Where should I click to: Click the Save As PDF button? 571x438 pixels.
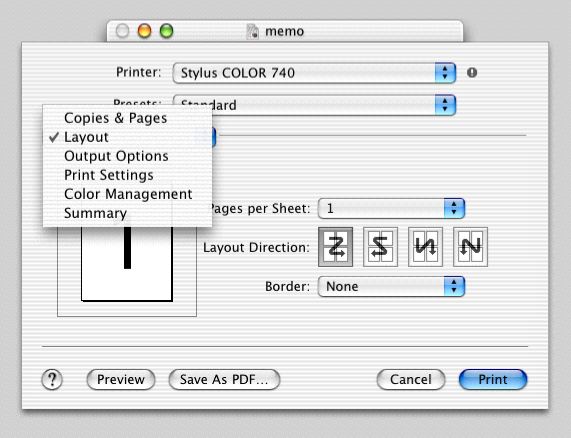click(224, 379)
